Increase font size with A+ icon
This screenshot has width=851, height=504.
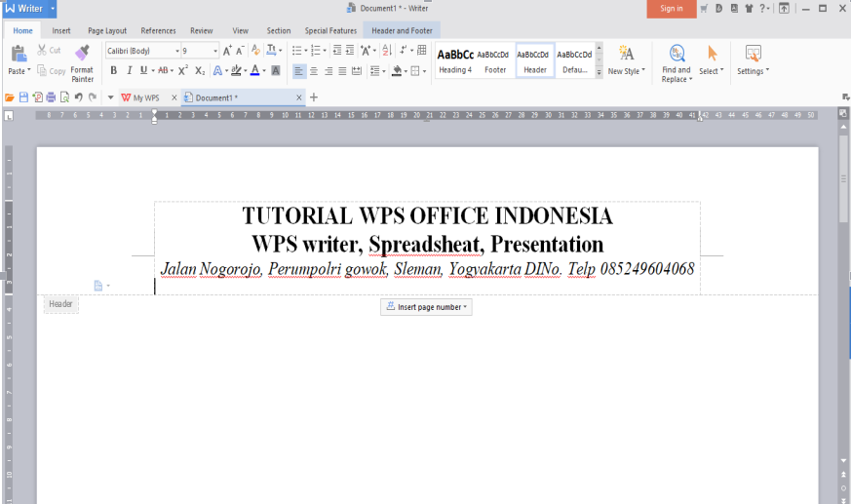pos(227,51)
